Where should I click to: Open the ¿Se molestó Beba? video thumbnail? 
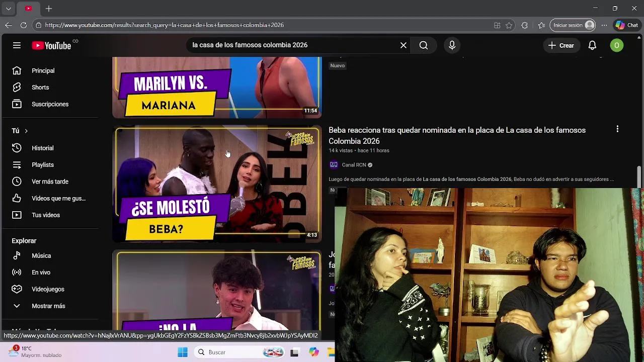217,184
